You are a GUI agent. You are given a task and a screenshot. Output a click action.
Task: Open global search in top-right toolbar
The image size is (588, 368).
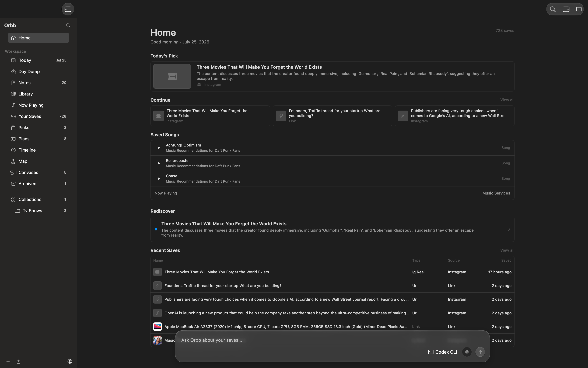click(553, 9)
